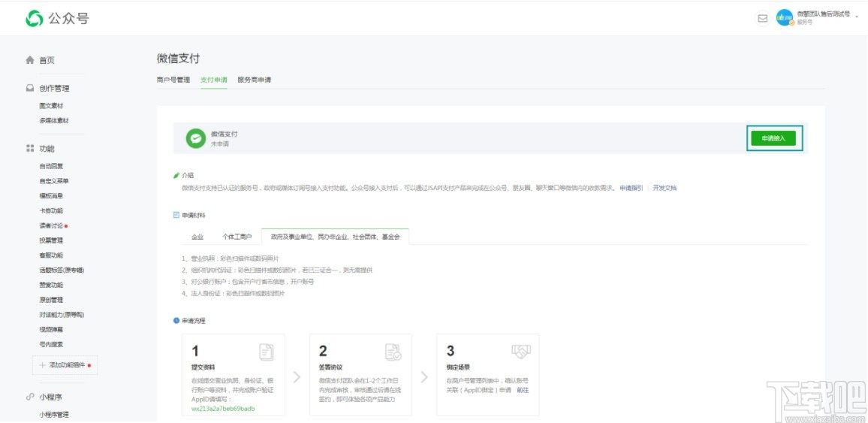The image size is (868, 423).
Task: Click the arrow between step 1 and 2
Action: (x=297, y=377)
